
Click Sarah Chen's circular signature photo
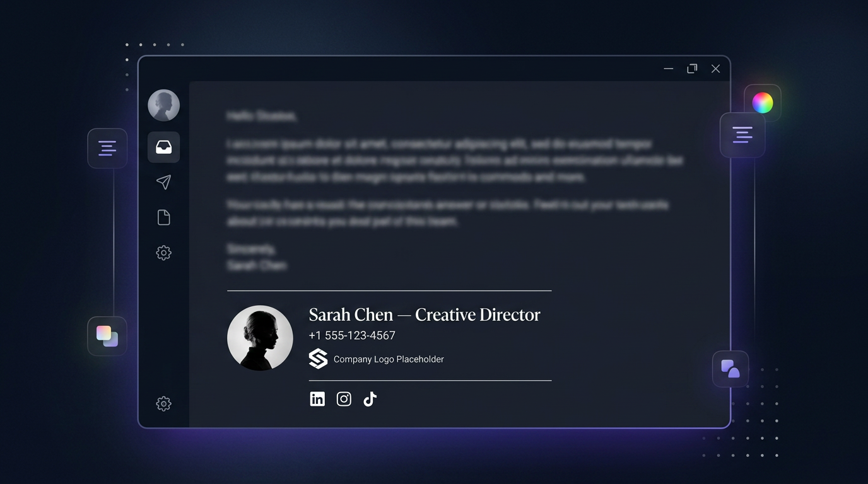[260, 338]
